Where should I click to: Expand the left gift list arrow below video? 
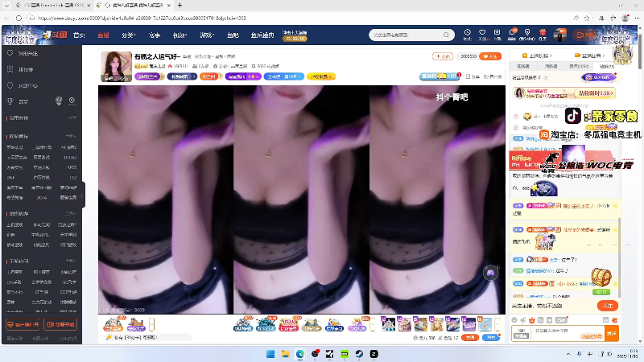pos(151,324)
